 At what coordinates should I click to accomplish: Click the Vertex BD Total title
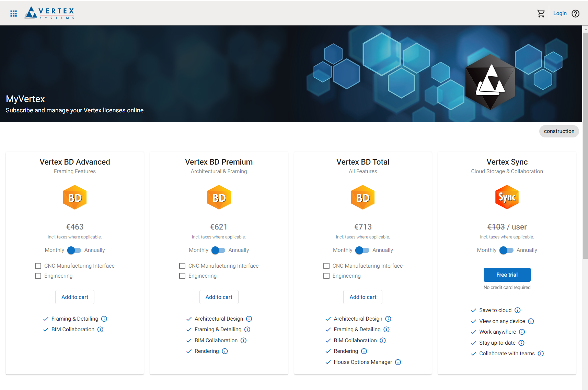(363, 162)
